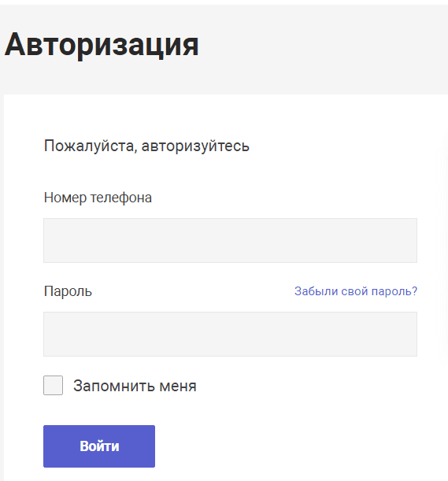Select the Авторизация page heading
The image size is (448, 481).
click(102, 45)
